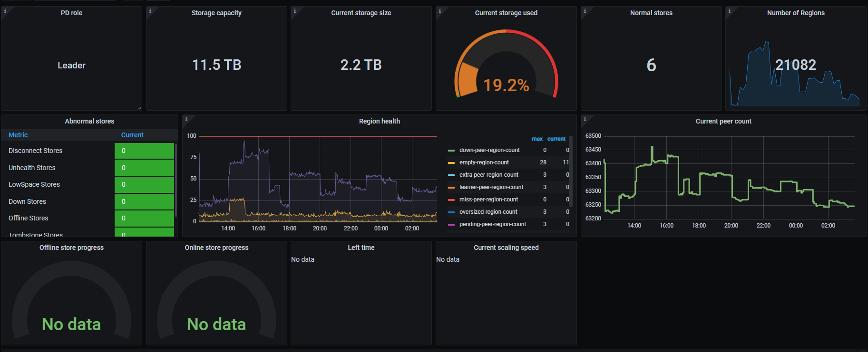The height and width of the screenshot is (352, 868).
Task: Click the Storage capacity panel info icon
Action: [x=150, y=11]
